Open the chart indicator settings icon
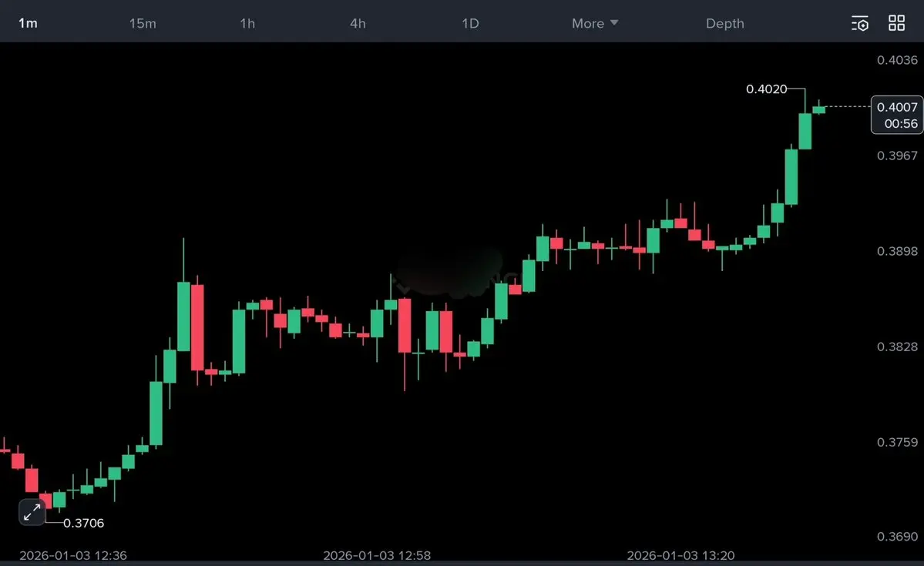The width and height of the screenshot is (924, 566). 860,24
